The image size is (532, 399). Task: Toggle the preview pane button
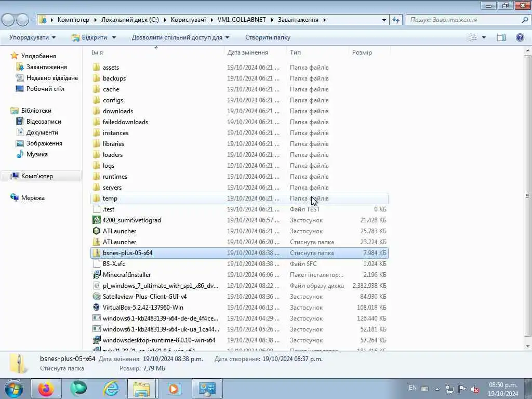tap(501, 37)
